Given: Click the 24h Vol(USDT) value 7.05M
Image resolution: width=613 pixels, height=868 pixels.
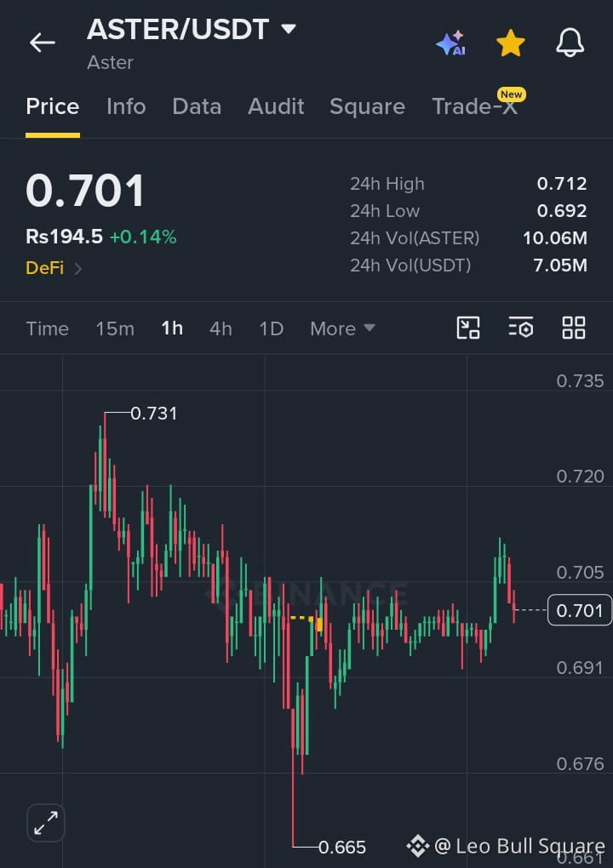Looking at the screenshot, I should [560, 266].
